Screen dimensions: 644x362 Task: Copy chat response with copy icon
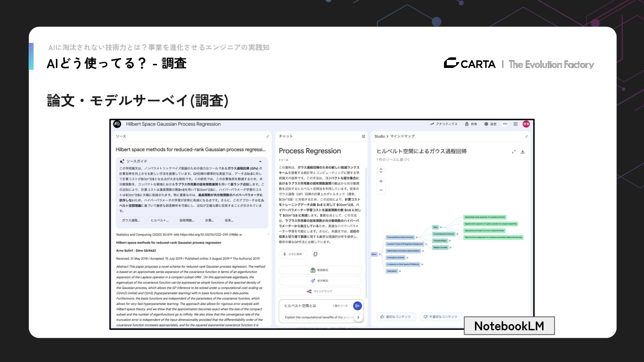click(x=315, y=254)
